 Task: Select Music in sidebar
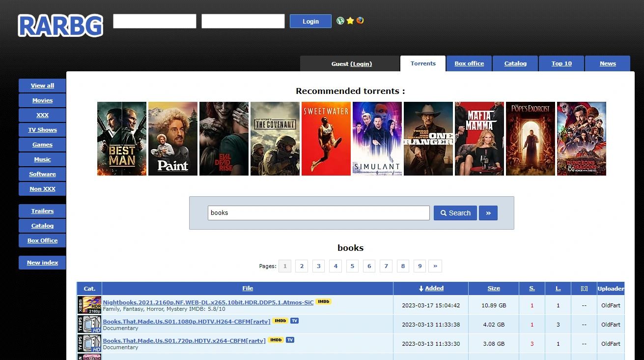tap(42, 159)
